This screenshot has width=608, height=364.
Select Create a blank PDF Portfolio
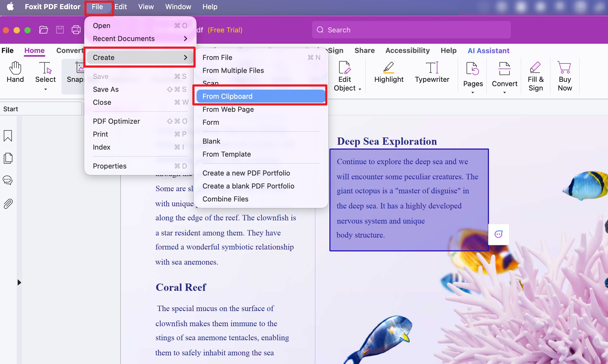coord(261,186)
